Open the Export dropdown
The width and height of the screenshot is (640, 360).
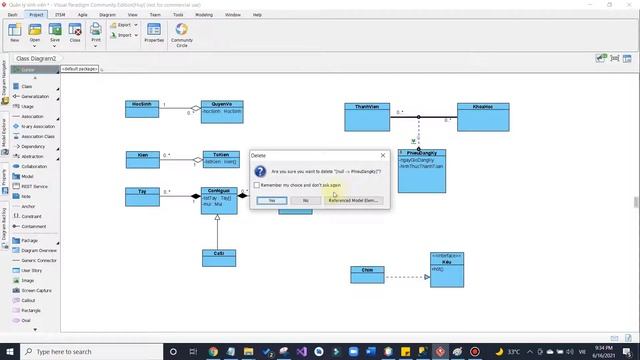124,25
